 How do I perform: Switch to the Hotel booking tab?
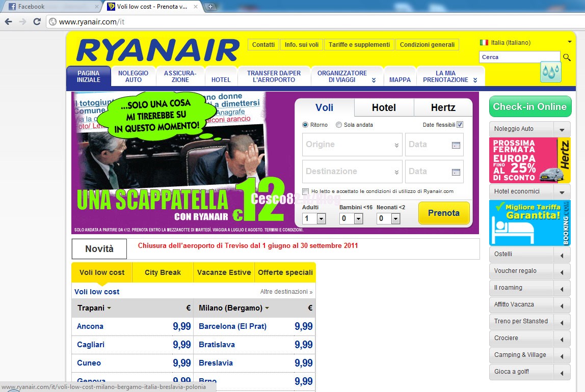(x=384, y=108)
